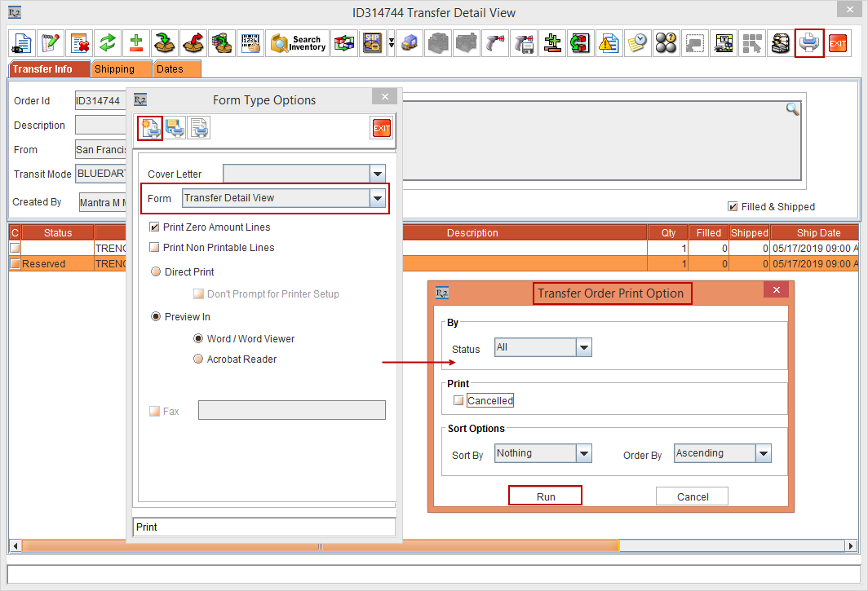Switch to the Shipping tab

(x=120, y=69)
